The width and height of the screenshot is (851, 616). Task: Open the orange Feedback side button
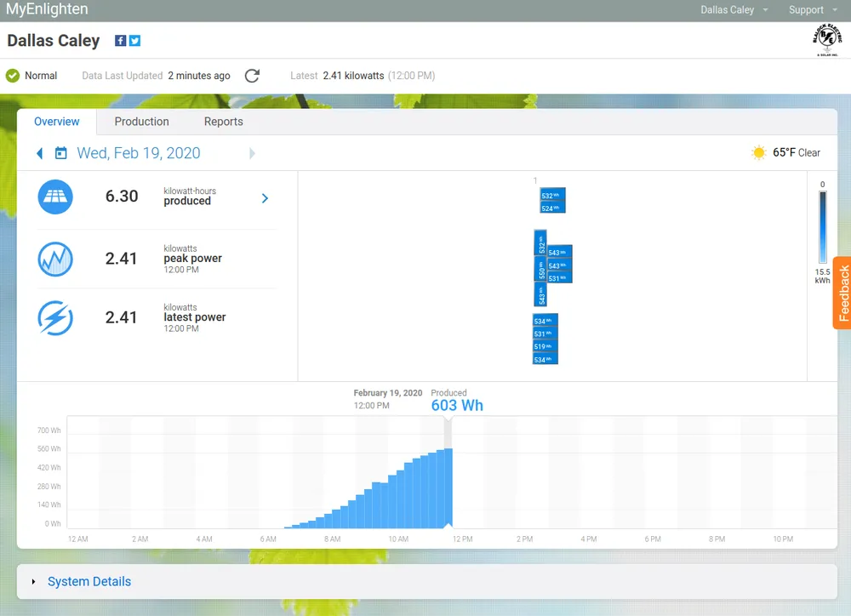pos(842,293)
